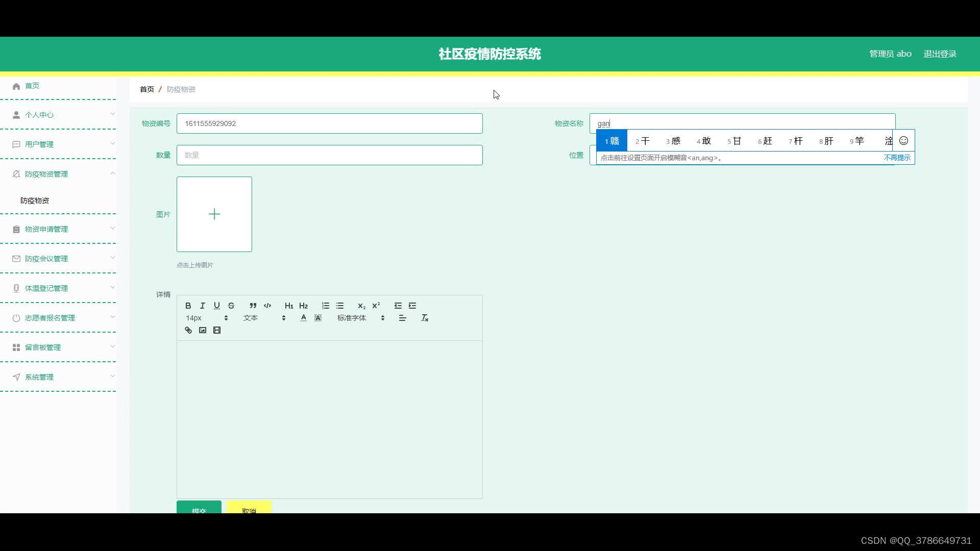This screenshot has height=551, width=980.
Task: Open text background color picker
Action: pyautogui.click(x=317, y=318)
